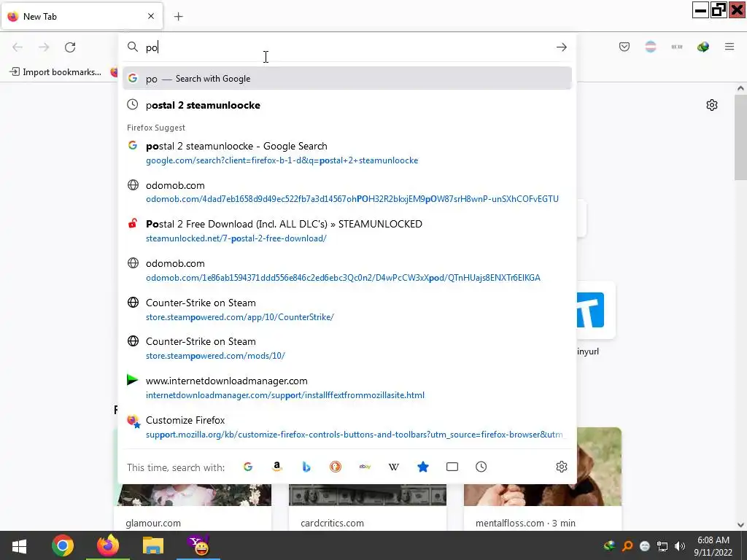Open Windows Start menu
This screenshot has width=747, height=560.
click(19, 545)
